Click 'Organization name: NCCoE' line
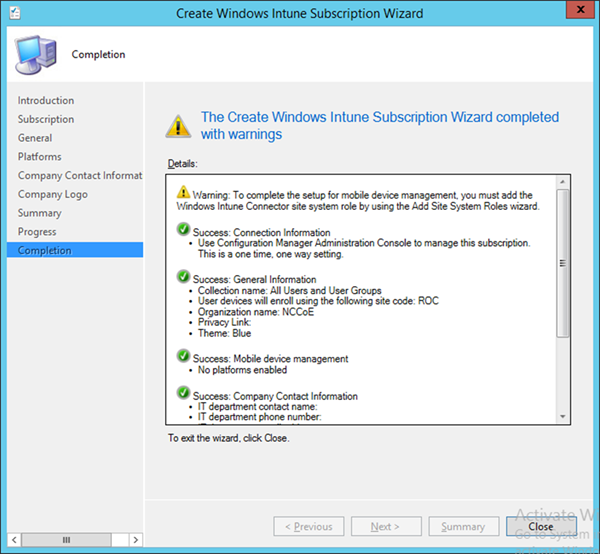The image size is (600, 554). pyautogui.click(x=256, y=312)
